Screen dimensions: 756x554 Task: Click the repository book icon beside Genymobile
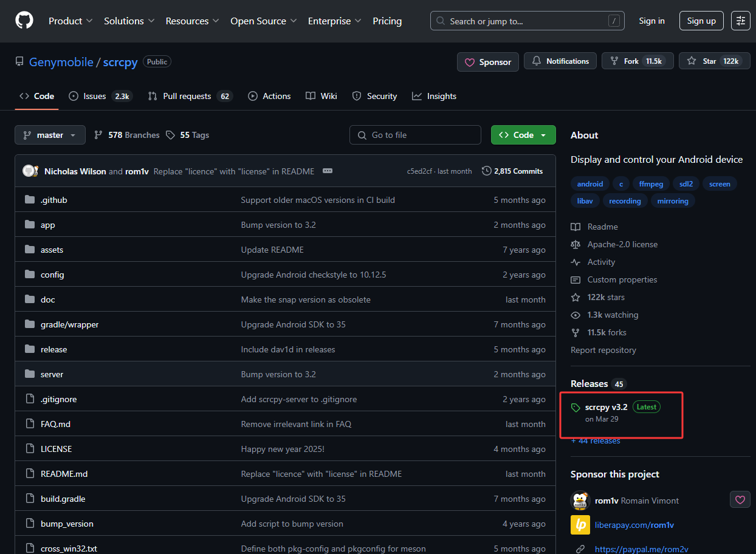tap(19, 62)
